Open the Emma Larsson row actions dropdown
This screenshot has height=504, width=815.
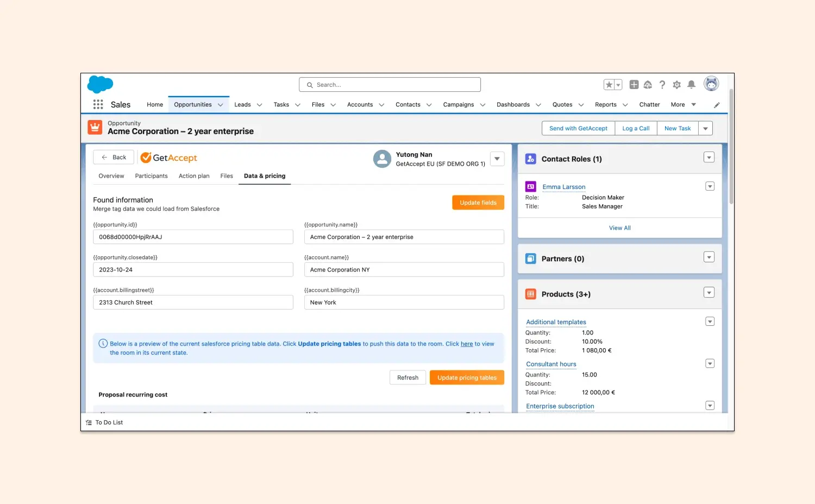coord(710,186)
